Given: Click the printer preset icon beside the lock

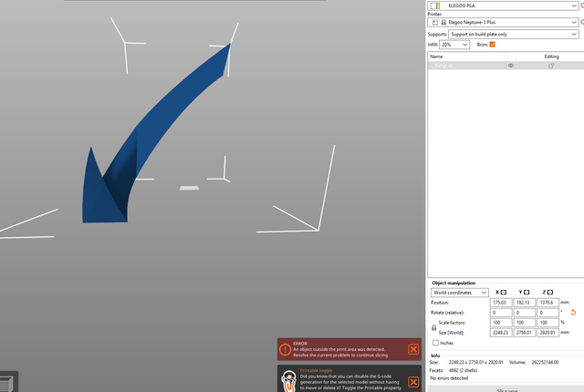Looking at the screenshot, I should pos(435,22).
